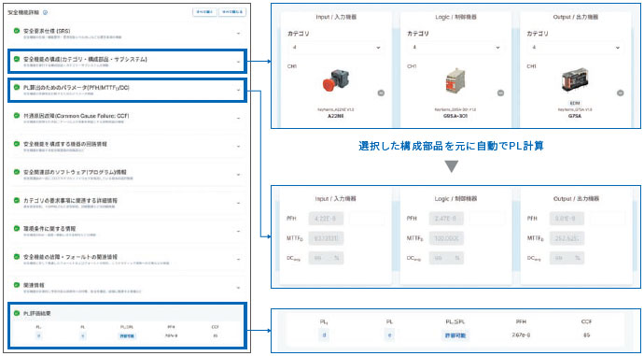
Task: Click the DCavg value field under Input / 入力機器
Action: 327,258
